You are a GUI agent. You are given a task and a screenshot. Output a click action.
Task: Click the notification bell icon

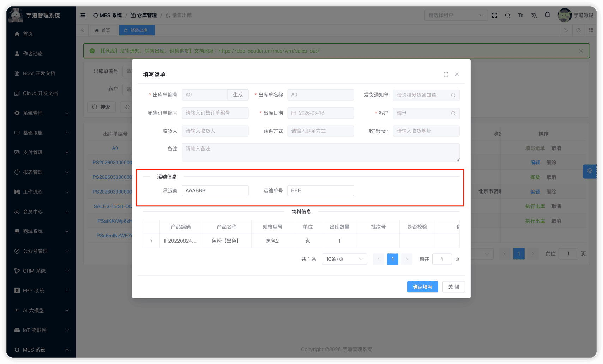[x=547, y=15]
